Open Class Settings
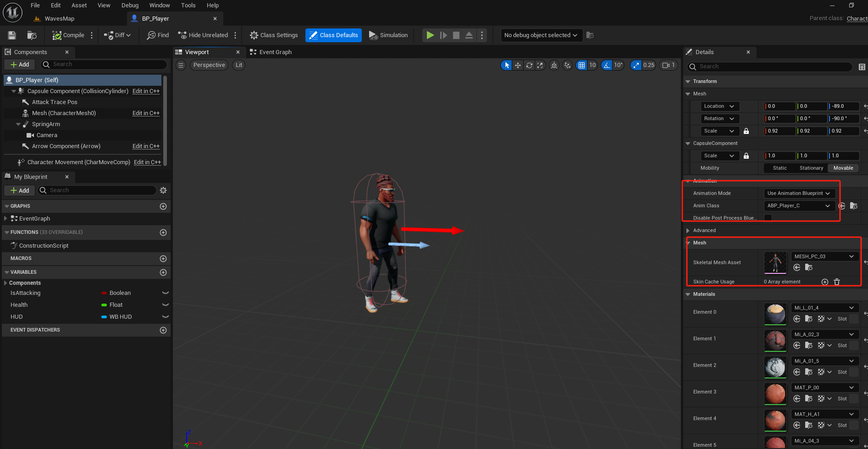This screenshot has height=449, width=868. tap(274, 35)
